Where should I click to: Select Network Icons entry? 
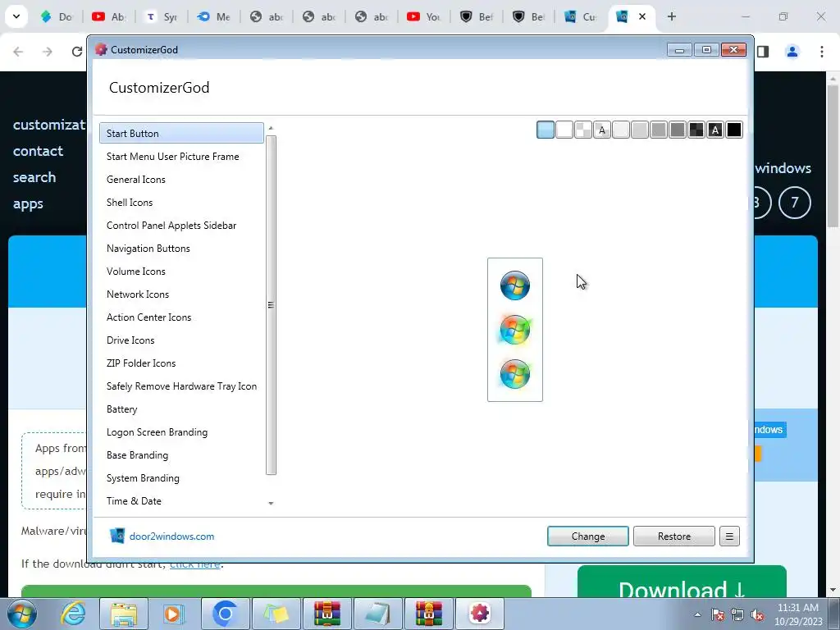pyautogui.click(x=181, y=294)
